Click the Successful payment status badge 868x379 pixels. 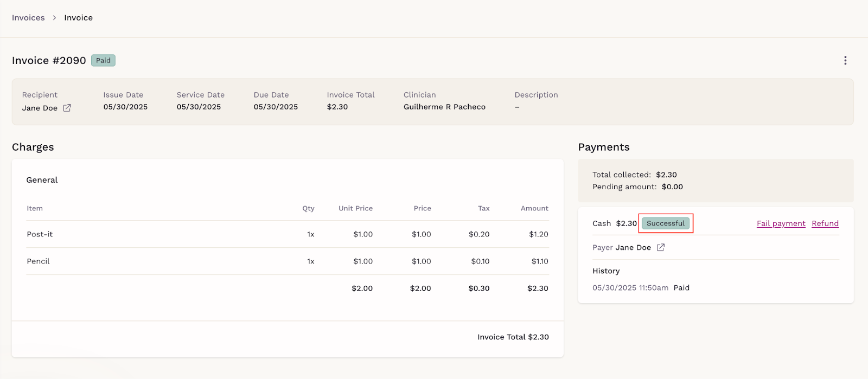(x=666, y=223)
